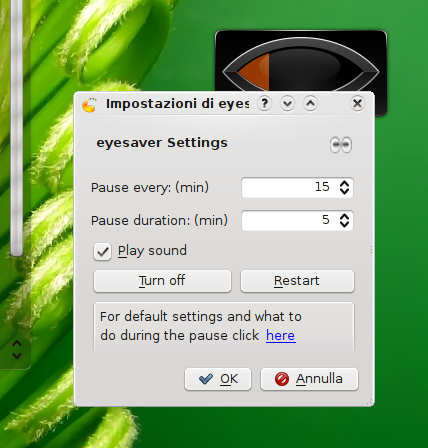Click the vertical panel scrollbar at left edge
Image resolution: width=428 pixels, height=448 pixels.
(16, 128)
